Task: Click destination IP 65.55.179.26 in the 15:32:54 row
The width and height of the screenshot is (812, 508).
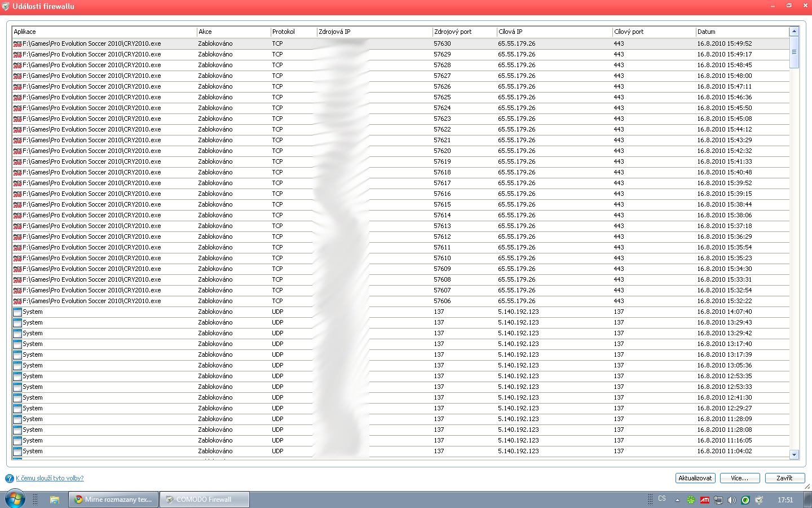Action: coord(517,291)
